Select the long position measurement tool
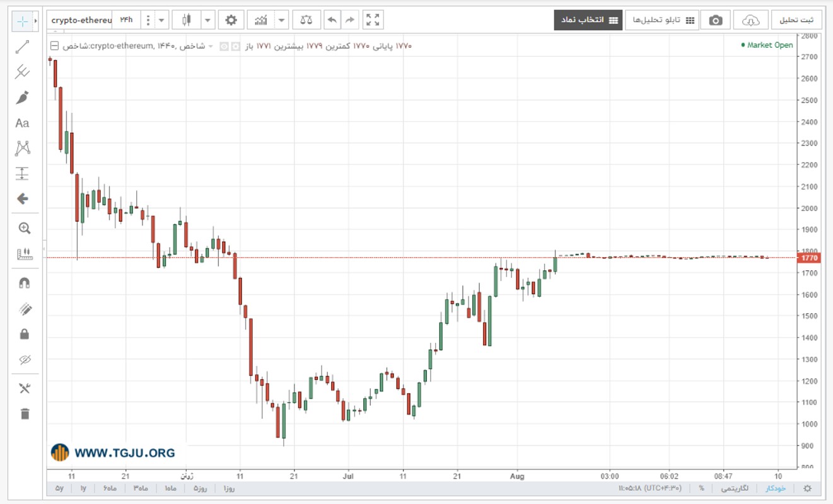The width and height of the screenshot is (833, 504). tap(23, 174)
